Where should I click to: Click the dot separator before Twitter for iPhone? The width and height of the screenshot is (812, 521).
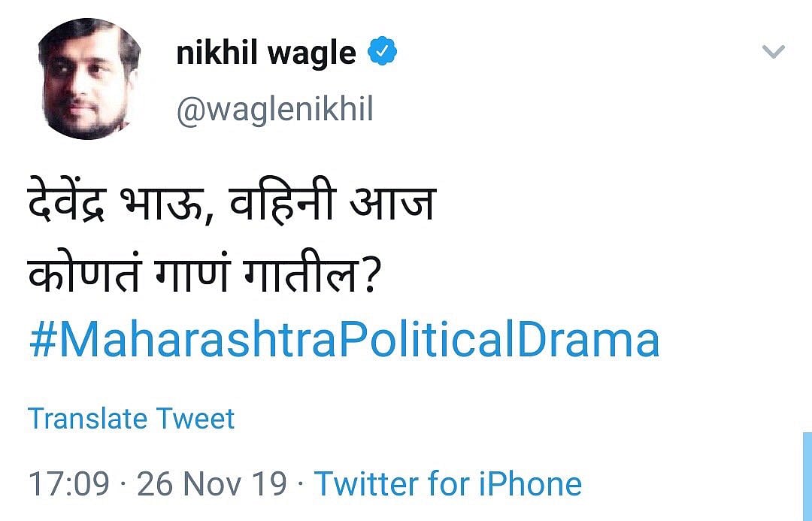[301, 484]
